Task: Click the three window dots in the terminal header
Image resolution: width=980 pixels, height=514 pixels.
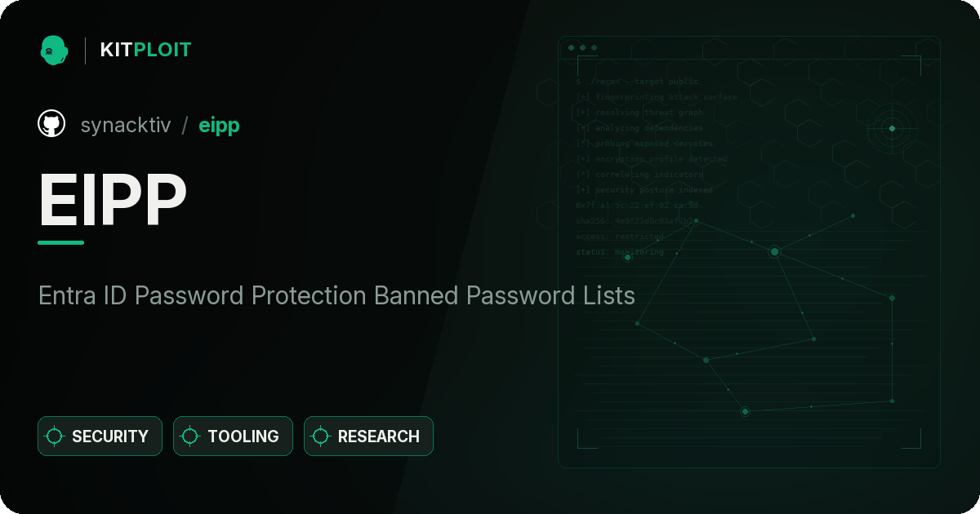Action: [582, 48]
